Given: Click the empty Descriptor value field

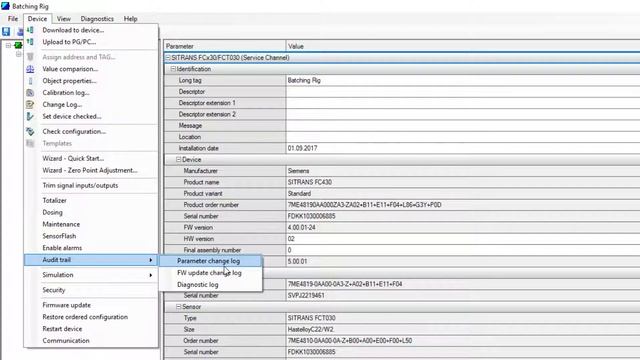Looking at the screenshot, I should 463,92.
